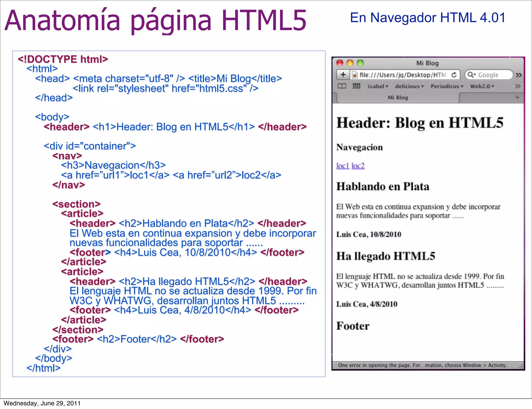Open the search magnifier dropdown
The height and width of the screenshot is (409, 532).
pyautogui.click(x=471, y=75)
